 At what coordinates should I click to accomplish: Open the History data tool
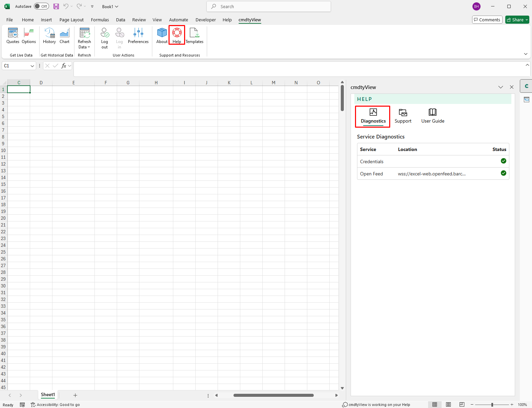point(49,36)
